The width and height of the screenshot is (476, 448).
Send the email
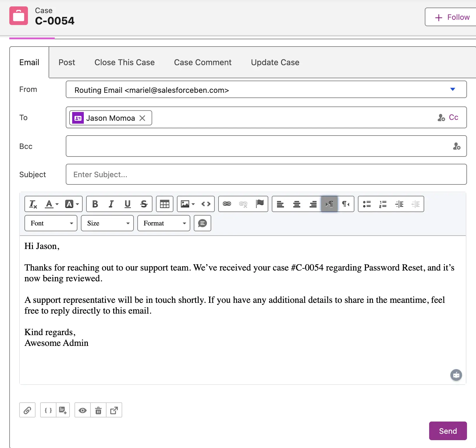coord(448,431)
